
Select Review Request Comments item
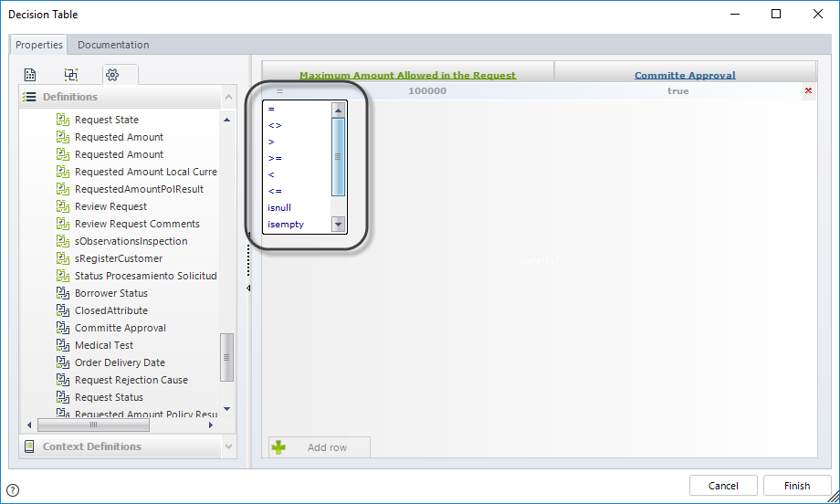137,224
